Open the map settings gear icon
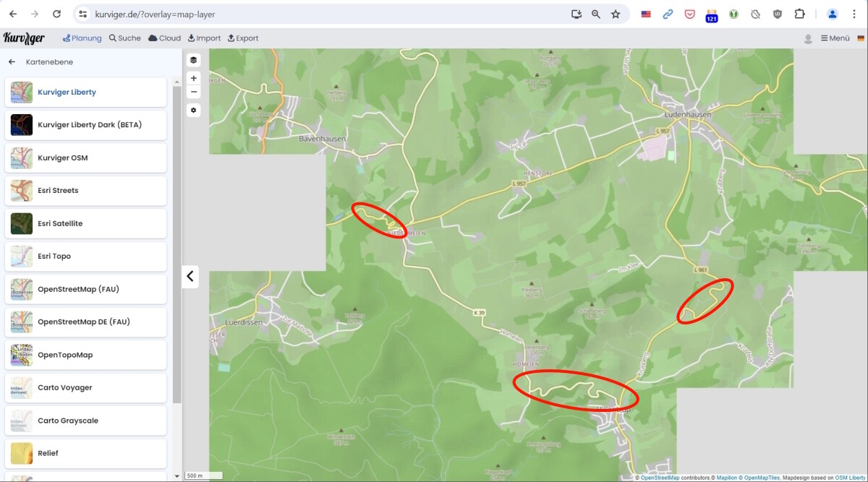The width and height of the screenshot is (868, 482). click(x=193, y=111)
